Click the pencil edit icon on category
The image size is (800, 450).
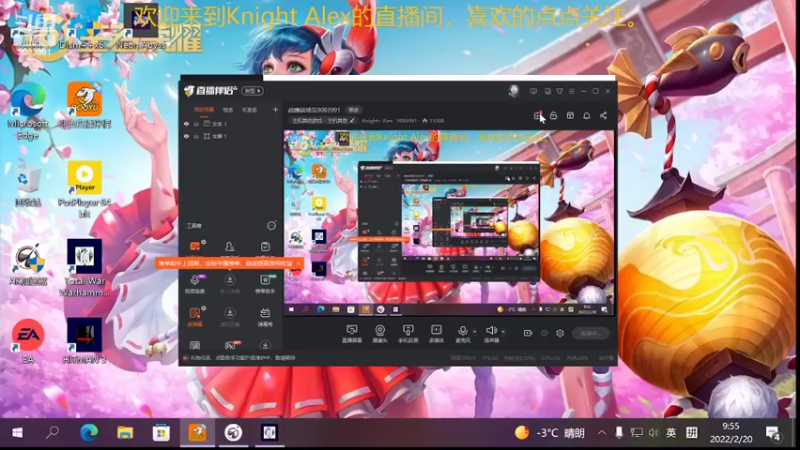[352, 121]
